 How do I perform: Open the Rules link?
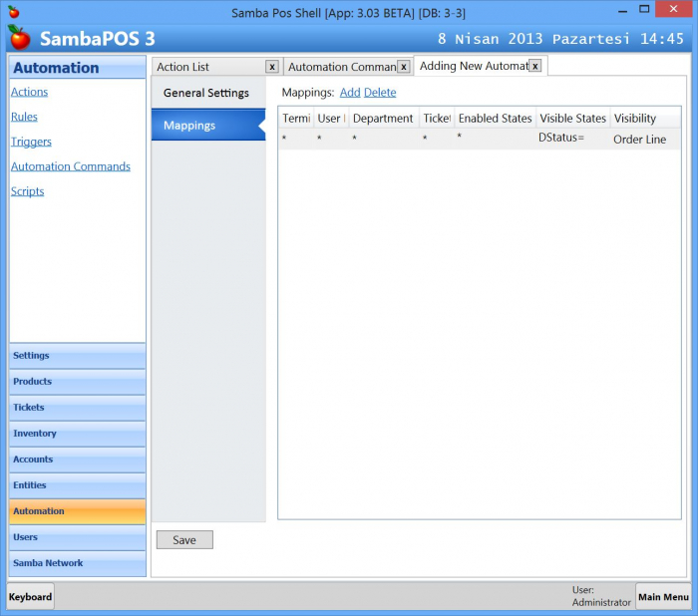coord(24,117)
